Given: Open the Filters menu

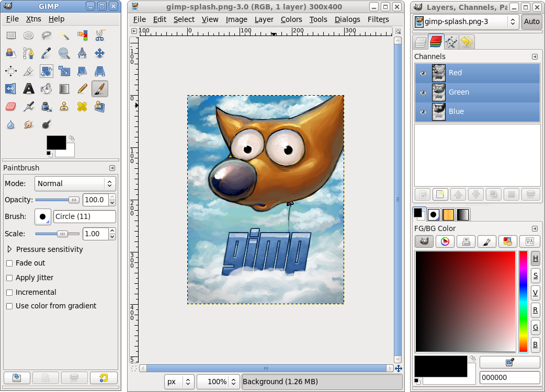Looking at the screenshot, I should pos(378,19).
